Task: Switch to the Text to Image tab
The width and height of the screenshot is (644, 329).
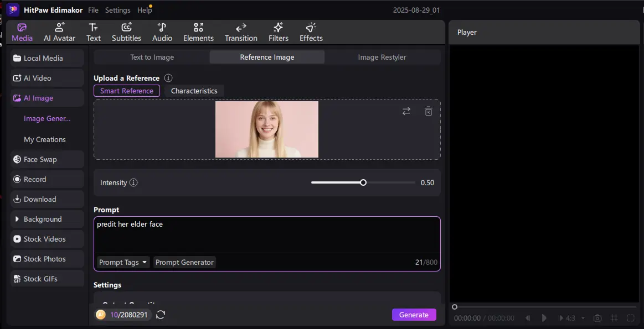Action: (152, 57)
